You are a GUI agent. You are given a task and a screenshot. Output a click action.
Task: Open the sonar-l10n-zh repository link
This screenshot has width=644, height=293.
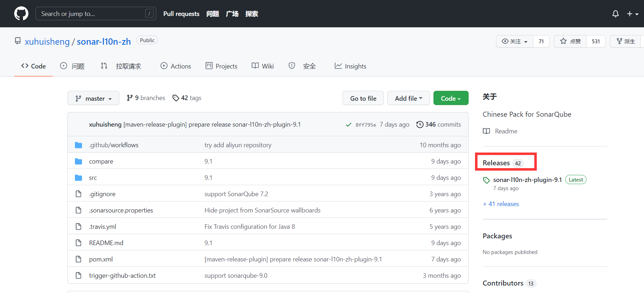pos(104,42)
